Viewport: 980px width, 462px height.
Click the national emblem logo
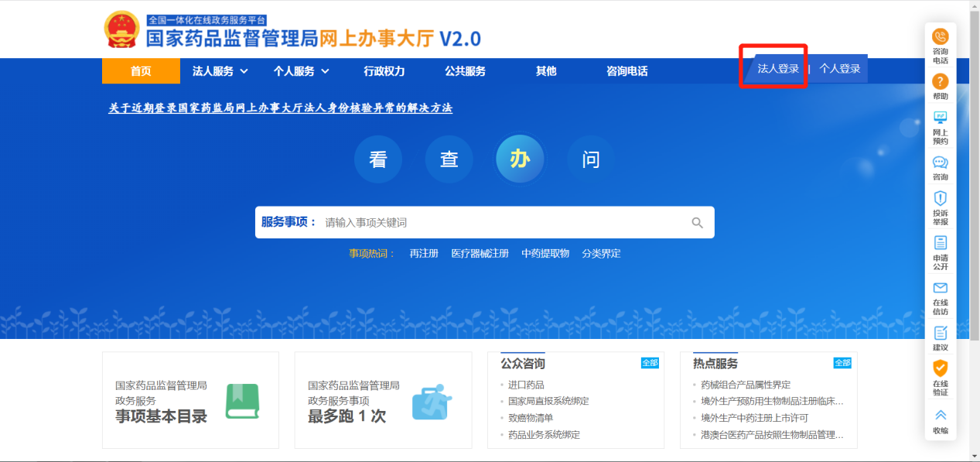coord(122,30)
